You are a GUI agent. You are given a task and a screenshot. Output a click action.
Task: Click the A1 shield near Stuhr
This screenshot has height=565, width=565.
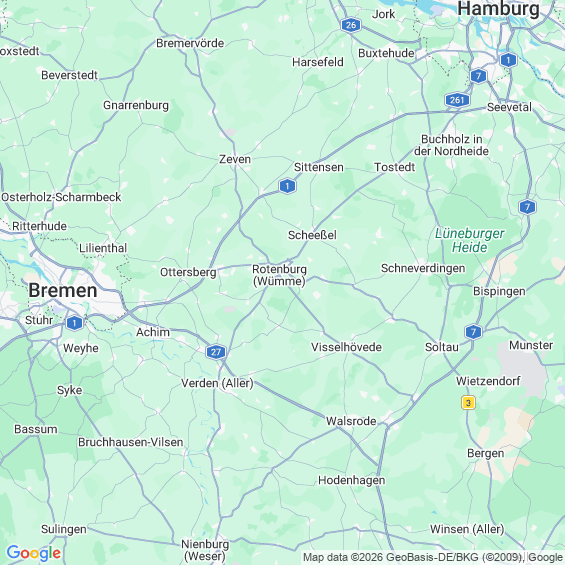[x=74, y=323]
